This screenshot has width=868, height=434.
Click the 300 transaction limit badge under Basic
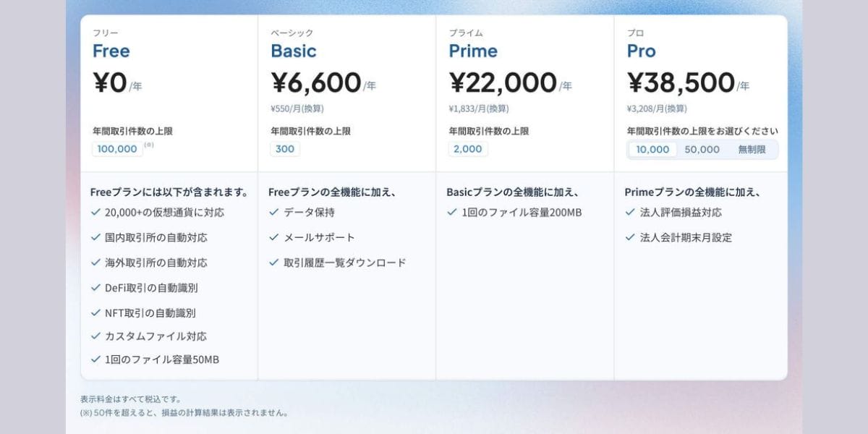point(284,148)
